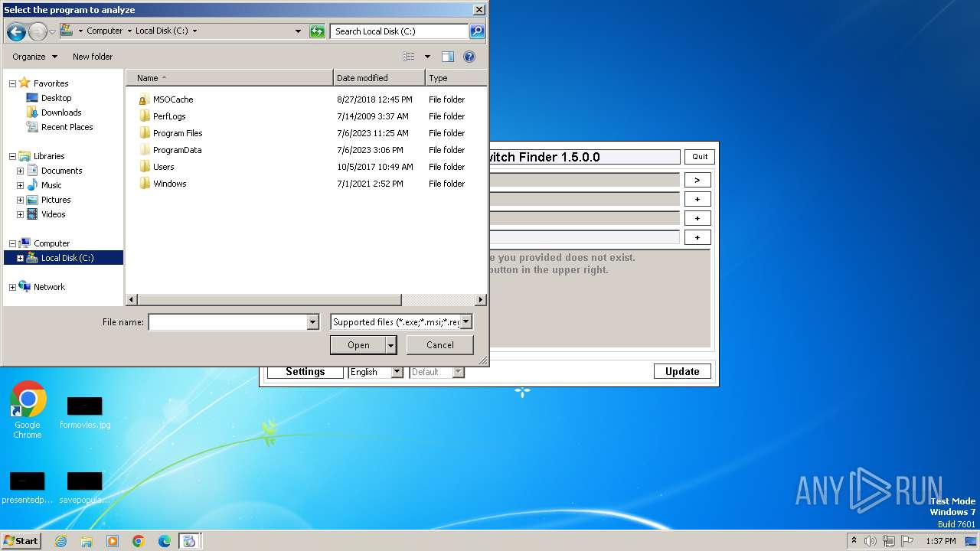Screen dimensions: 980x551
Task: Expand the Music library
Action: 20,185
